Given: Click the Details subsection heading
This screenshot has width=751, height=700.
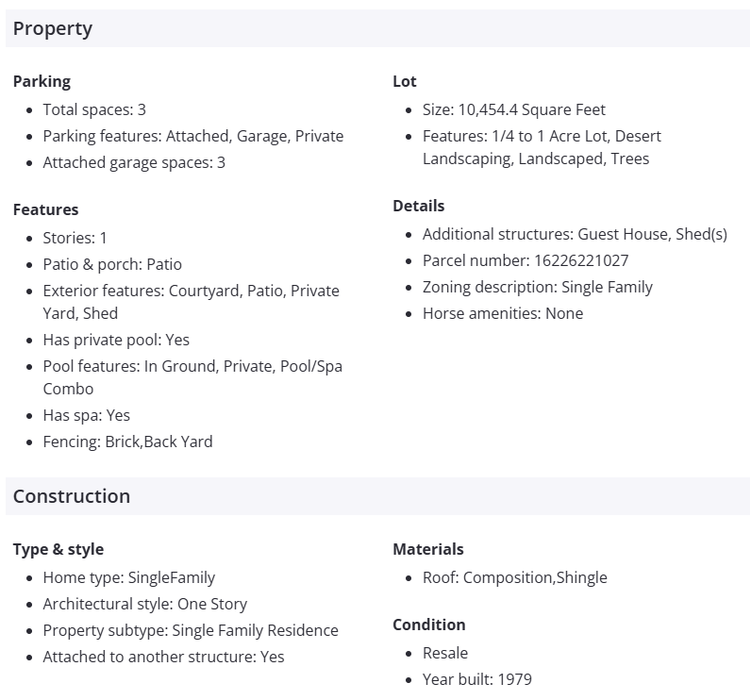Looking at the screenshot, I should 419,206.
